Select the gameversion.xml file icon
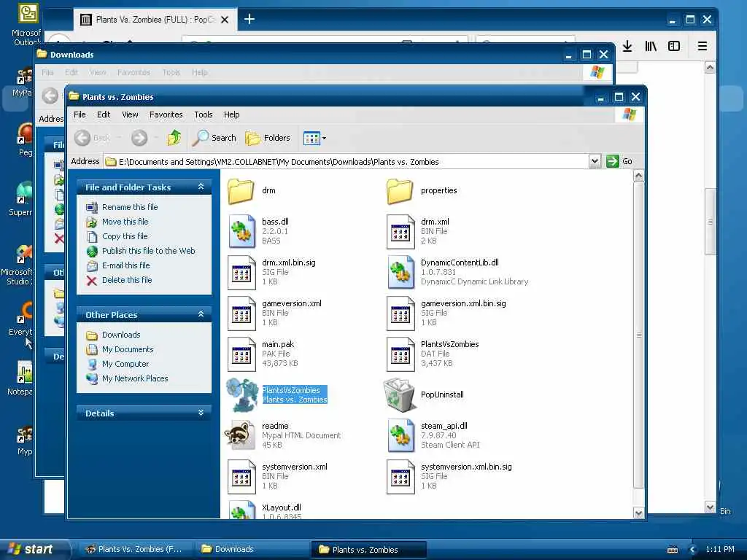The image size is (747, 560). click(241, 314)
